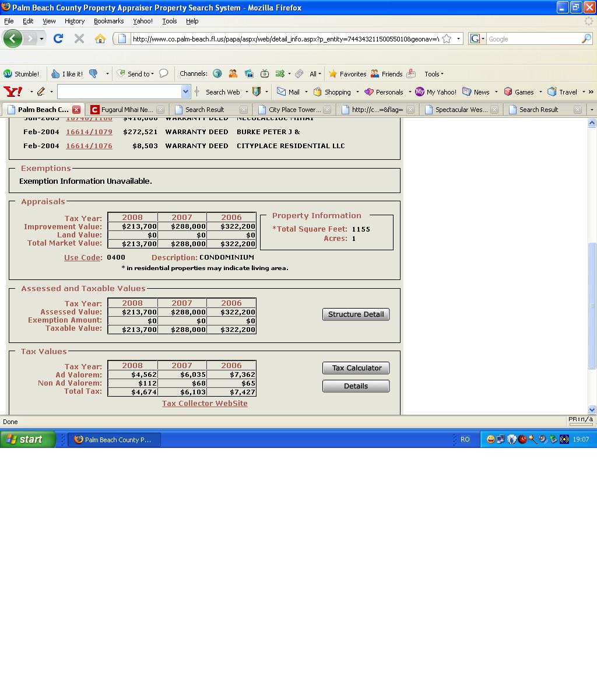Click the thumbs-down icon in StumbleUpon toolbar
Image resolution: width=597 pixels, height=700 pixels.
tap(93, 74)
